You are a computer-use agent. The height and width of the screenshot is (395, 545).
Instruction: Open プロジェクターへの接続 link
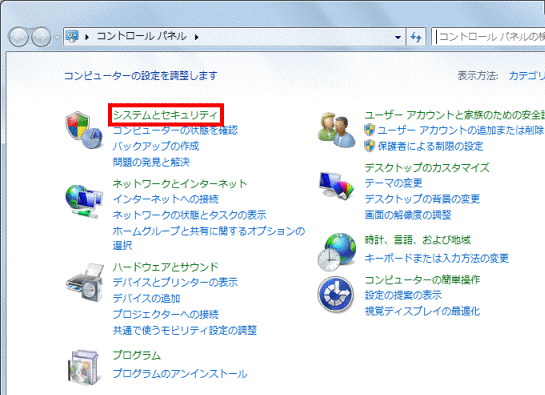pos(165,314)
